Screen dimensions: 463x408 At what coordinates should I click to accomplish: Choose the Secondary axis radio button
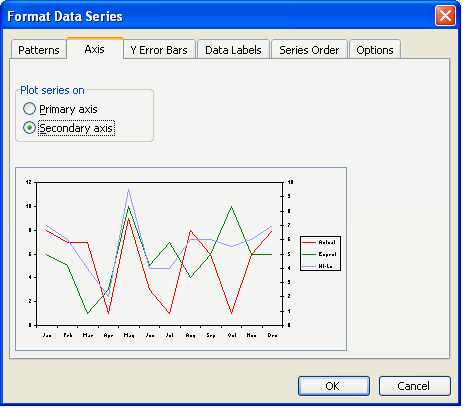click(29, 128)
